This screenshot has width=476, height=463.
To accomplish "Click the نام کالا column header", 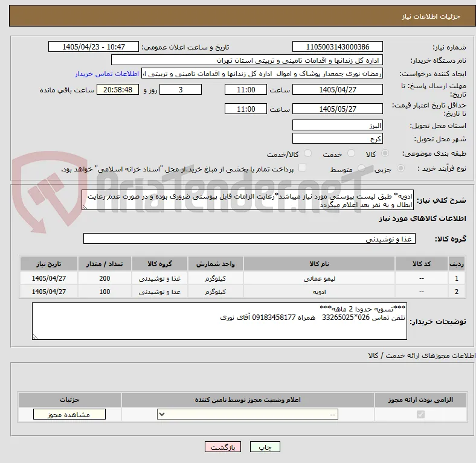I will [319, 264].
